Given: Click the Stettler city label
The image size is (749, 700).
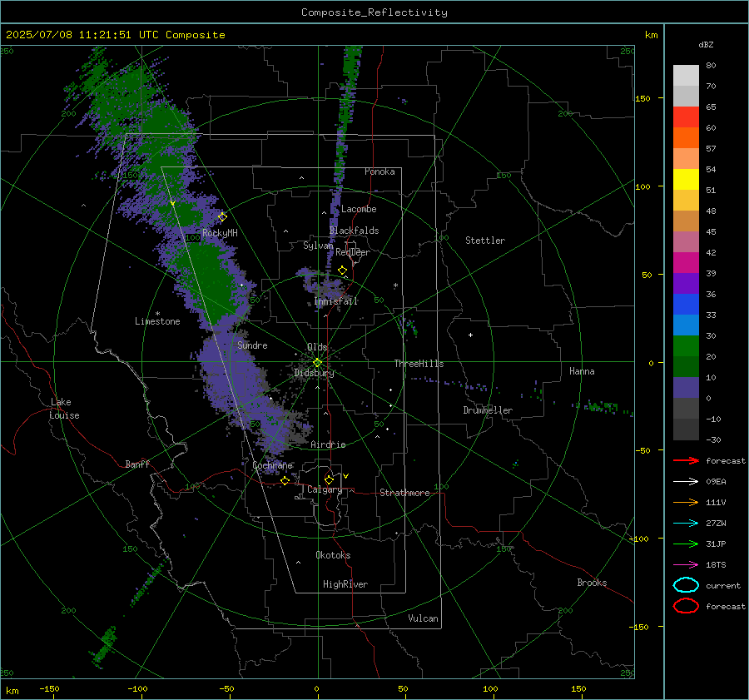Looking at the screenshot, I should pos(485,241).
